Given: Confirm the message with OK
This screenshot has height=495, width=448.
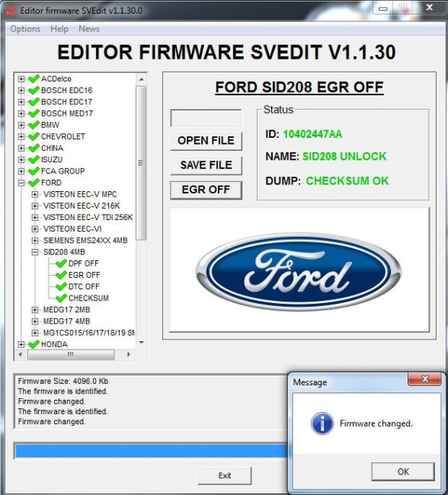Looking at the screenshot, I should (403, 471).
